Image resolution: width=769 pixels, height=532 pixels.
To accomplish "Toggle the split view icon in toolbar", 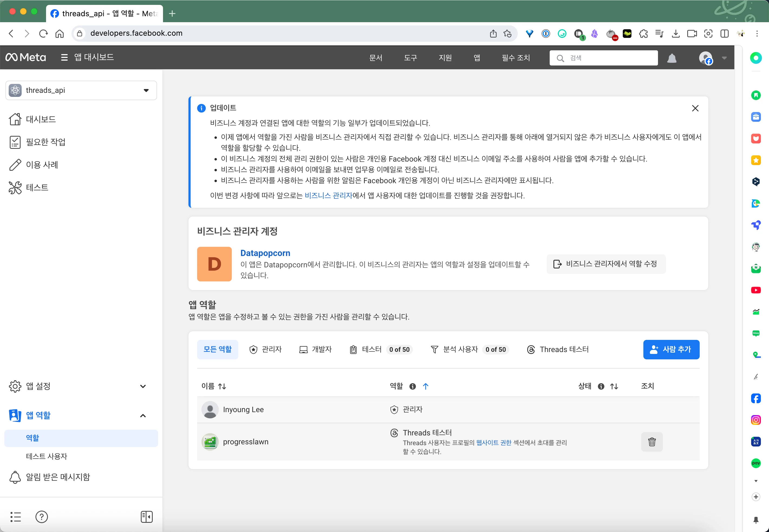I will tap(724, 33).
